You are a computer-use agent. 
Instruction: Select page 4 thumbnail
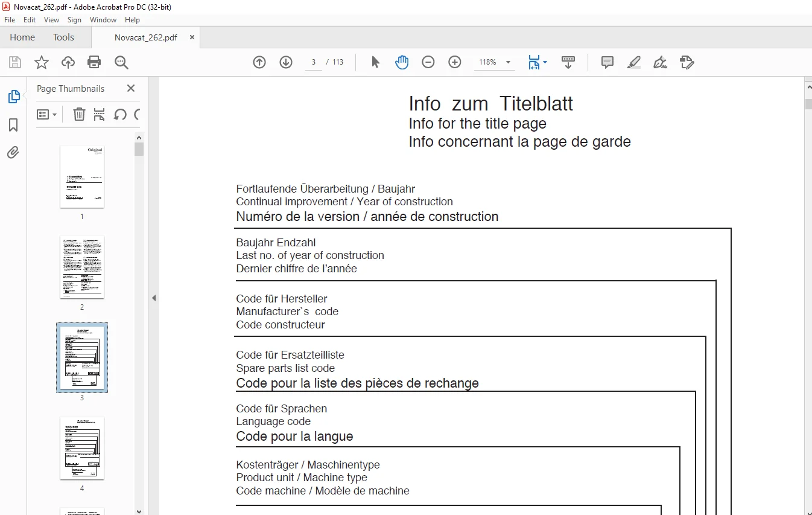point(82,448)
